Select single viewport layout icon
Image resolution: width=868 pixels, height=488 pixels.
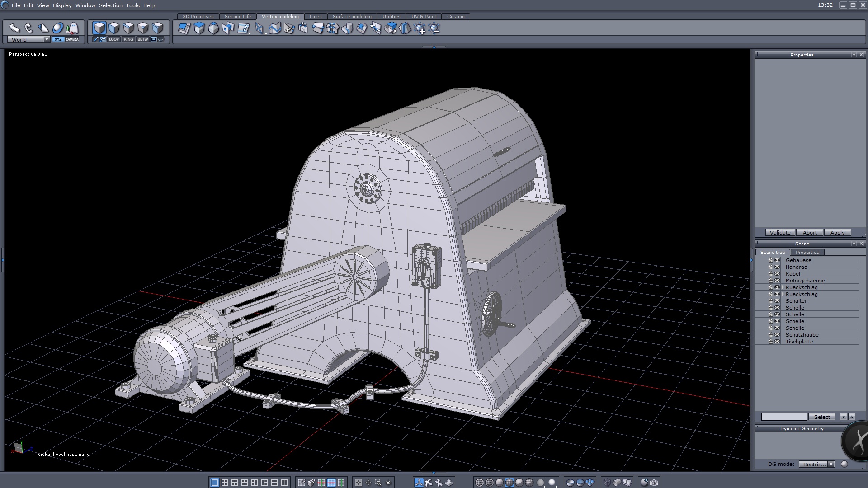[215, 483]
